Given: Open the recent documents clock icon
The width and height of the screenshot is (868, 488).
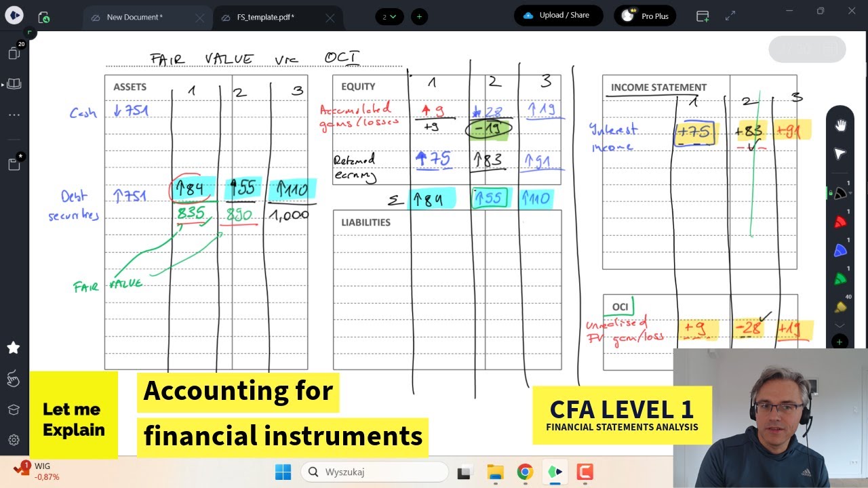Looking at the screenshot, I should [x=44, y=17].
